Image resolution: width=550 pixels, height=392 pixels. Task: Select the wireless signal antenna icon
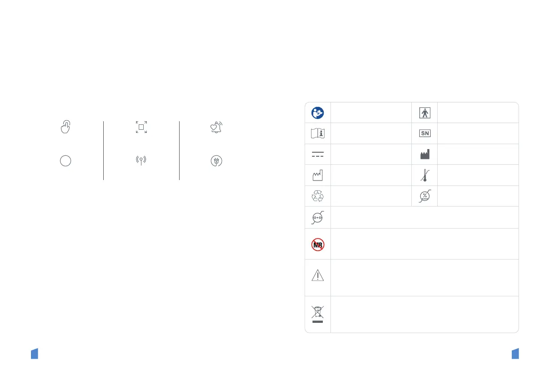coord(141,161)
